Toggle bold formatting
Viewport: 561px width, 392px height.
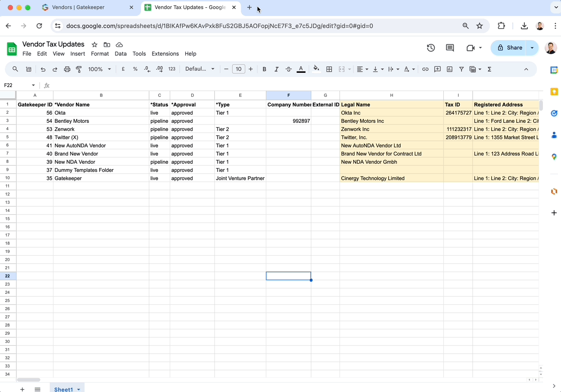[264, 69]
